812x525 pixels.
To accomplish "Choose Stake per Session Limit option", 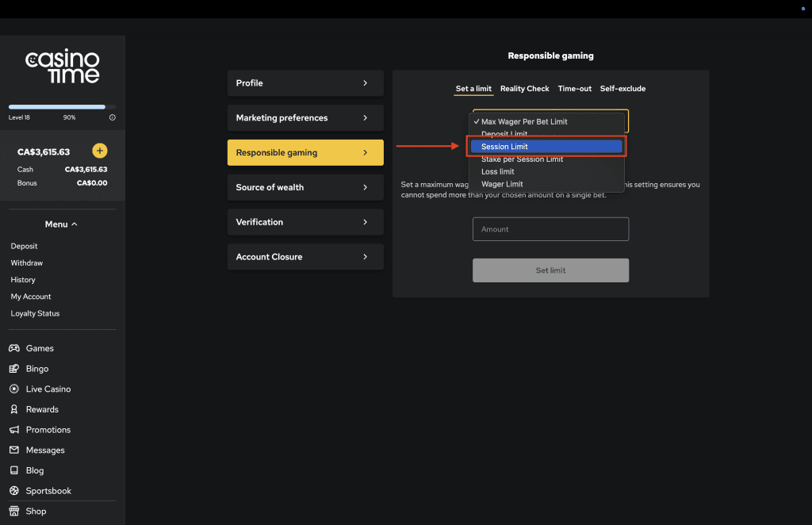I will point(546,159).
